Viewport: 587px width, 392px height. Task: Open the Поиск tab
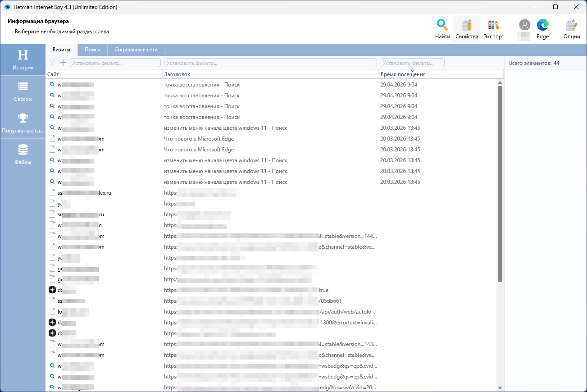click(92, 50)
